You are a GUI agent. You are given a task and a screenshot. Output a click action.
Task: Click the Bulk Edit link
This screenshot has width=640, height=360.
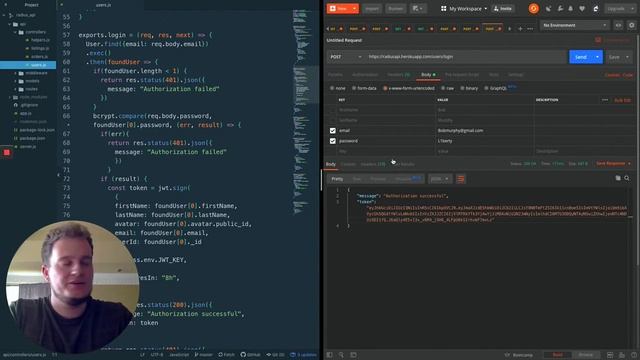(622, 100)
